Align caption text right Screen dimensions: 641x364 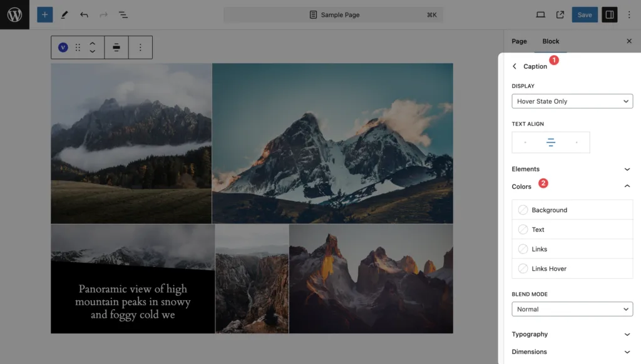577,142
